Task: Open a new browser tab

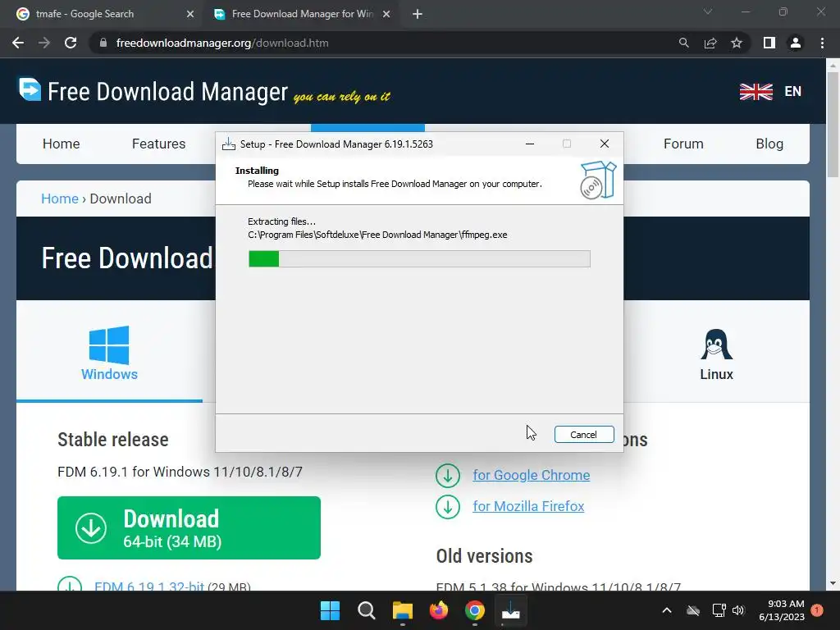Action: click(418, 14)
